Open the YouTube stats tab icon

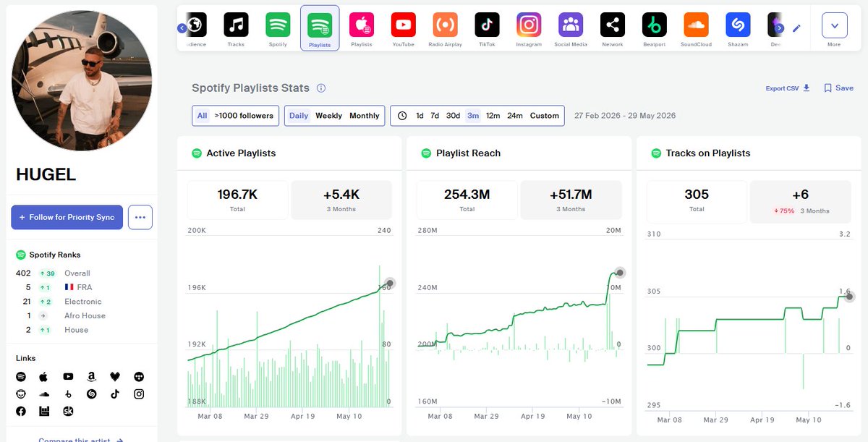tap(403, 25)
